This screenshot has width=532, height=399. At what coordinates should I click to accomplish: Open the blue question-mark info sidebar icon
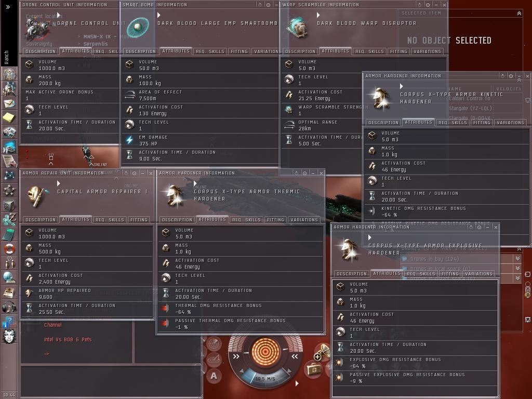pos(8,322)
